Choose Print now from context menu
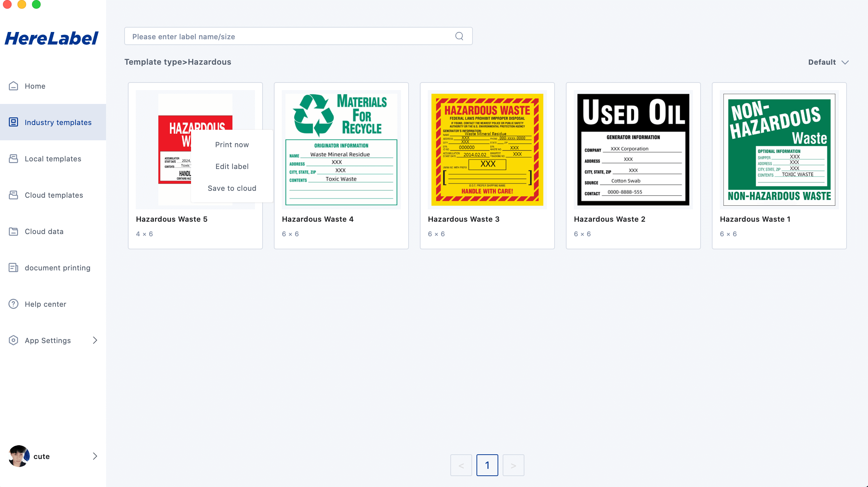Viewport: 868px width, 487px height. tap(232, 145)
